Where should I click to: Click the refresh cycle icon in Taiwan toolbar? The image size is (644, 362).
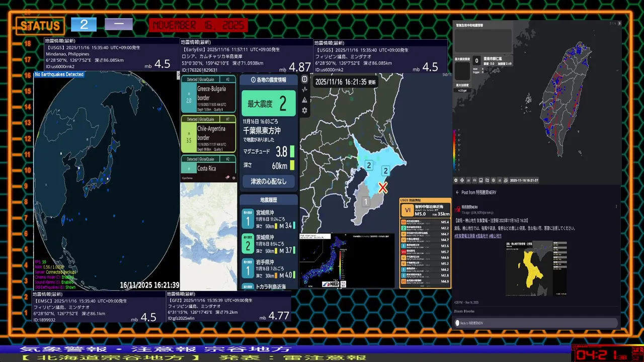tap(487, 180)
